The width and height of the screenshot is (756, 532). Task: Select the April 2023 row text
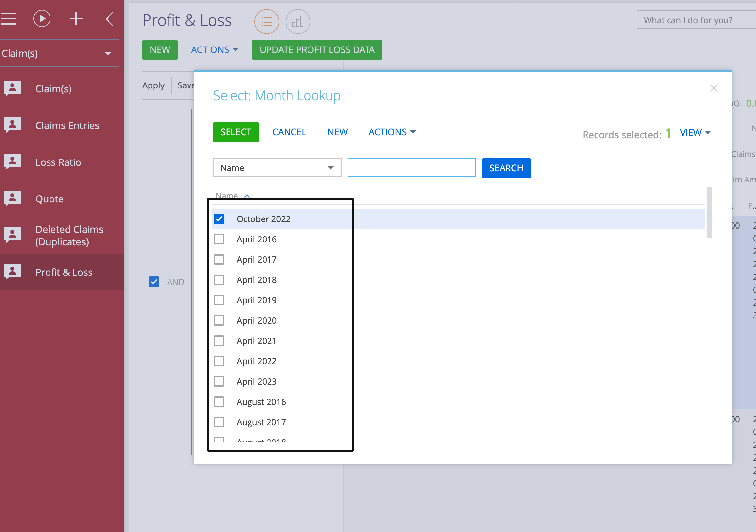pyautogui.click(x=256, y=382)
